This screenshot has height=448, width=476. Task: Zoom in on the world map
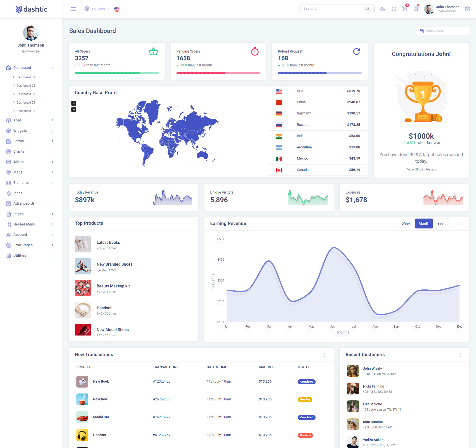74,103
